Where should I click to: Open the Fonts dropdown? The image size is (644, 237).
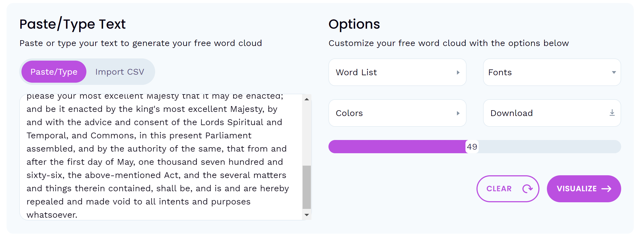click(x=552, y=72)
